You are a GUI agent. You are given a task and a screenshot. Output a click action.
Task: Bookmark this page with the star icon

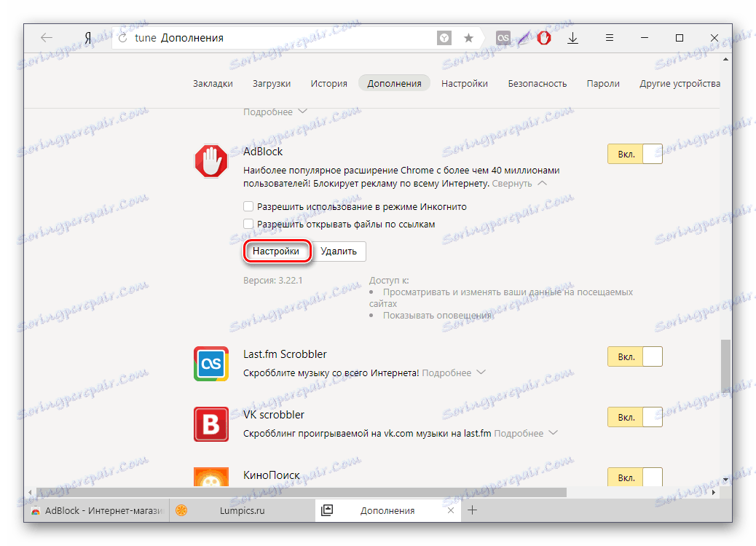[x=468, y=38]
